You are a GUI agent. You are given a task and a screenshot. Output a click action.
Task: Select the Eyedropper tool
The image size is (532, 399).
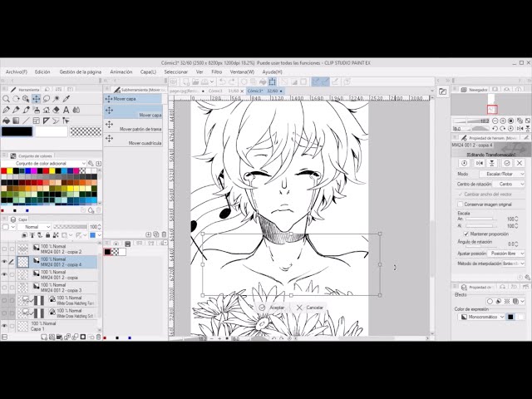click(66, 99)
